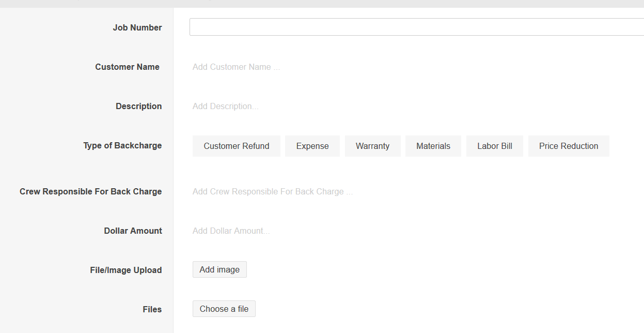The height and width of the screenshot is (333, 644).
Task: Choose Price Reduction backcharge type
Action: pos(568,146)
